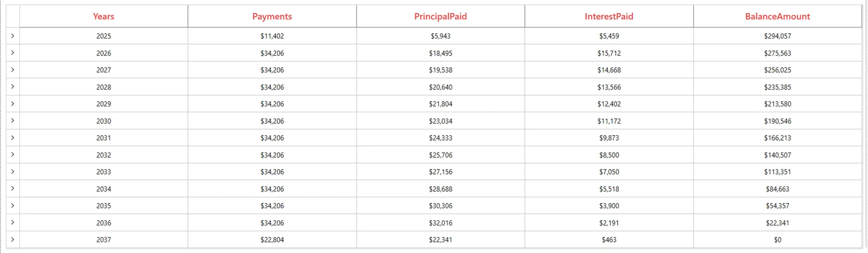Expand the 2026 row details
The height and width of the screenshot is (253, 868).
13,53
